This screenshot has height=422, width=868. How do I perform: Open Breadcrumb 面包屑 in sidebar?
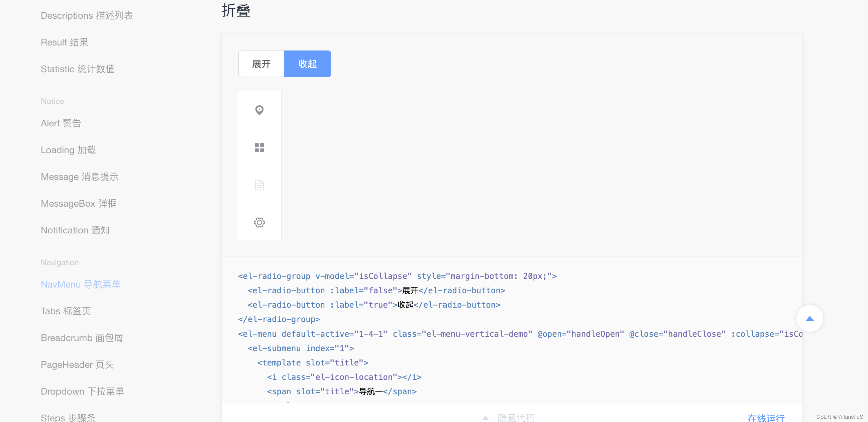click(x=82, y=338)
